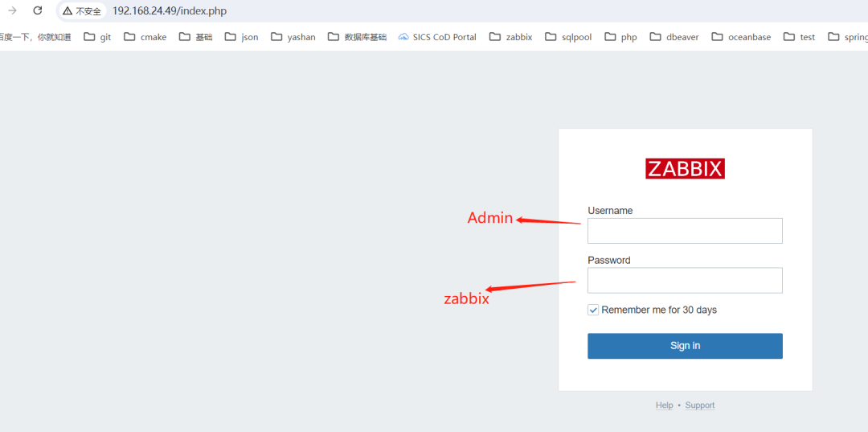The height and width of the screenshot is (432, 868).
Task: Open the cmake bookmark folder
Action: point(145,37)
